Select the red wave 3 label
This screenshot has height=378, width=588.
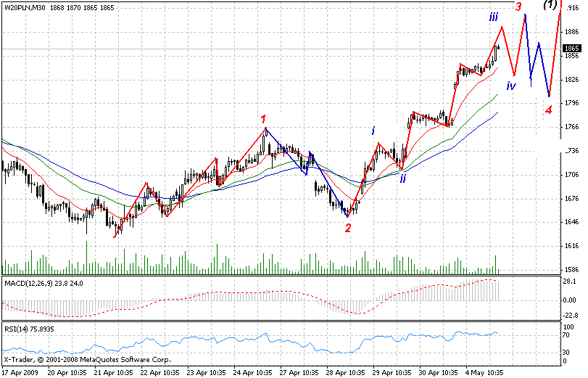click(x=518, y=7)
